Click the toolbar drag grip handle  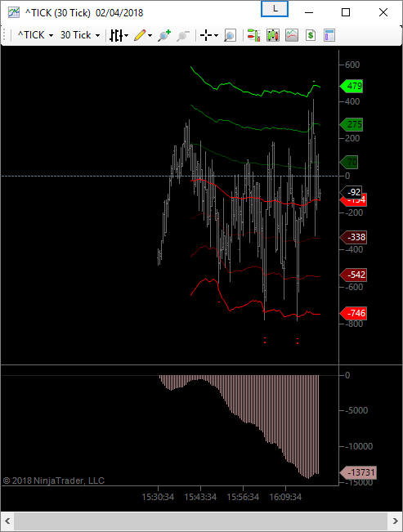(5, 35)
